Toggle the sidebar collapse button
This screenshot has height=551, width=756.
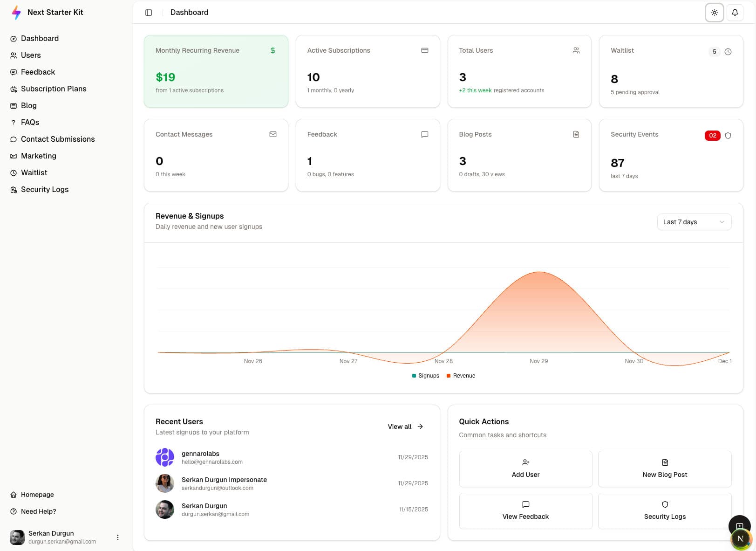tap(148, 12)
